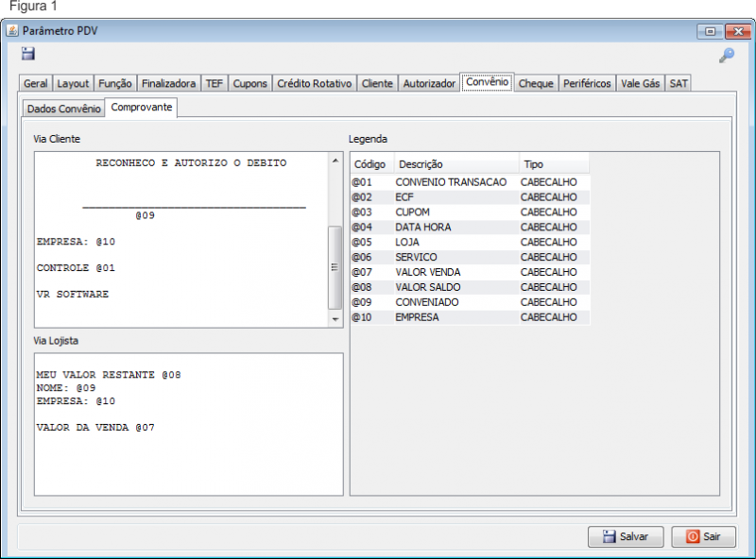This screenshot has width=756, height=559.
Task: Click the Tipo column header
Action: tap(553, 164)
